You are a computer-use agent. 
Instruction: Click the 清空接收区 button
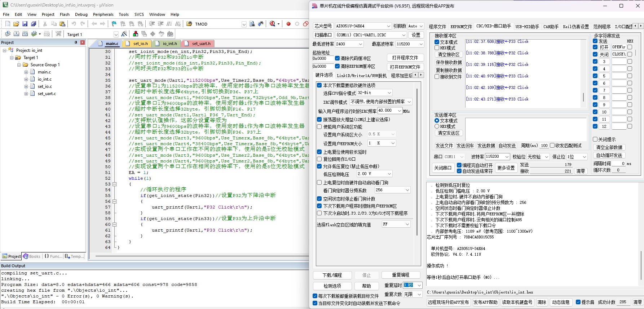449,54
